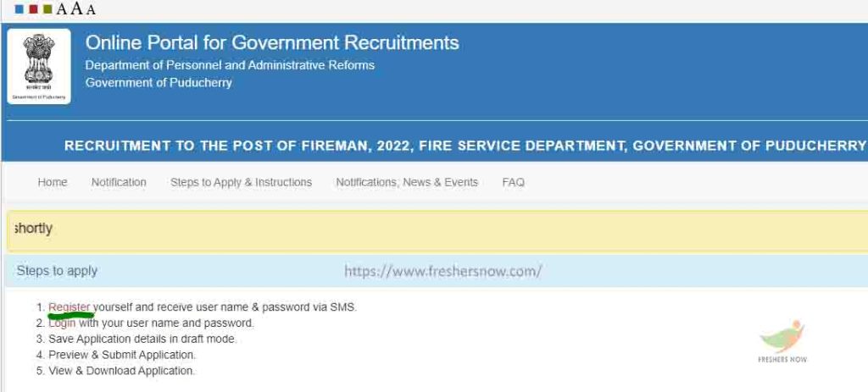The image size is (868, 392).
Task: Select the red theme color square
Action: (x=33, y=9)
